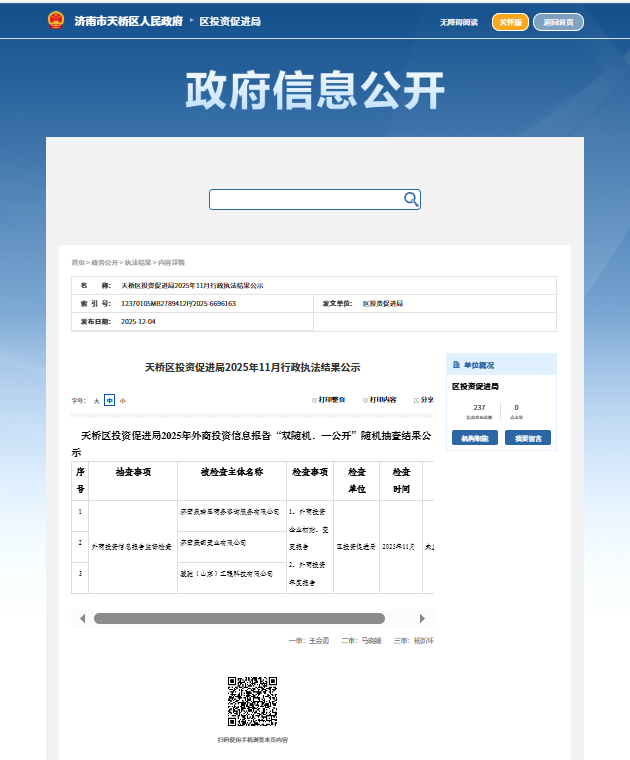Screen dimensions: 630x760
Task: Set font size to 大 (large)
Action: click(x=96, y=400)
